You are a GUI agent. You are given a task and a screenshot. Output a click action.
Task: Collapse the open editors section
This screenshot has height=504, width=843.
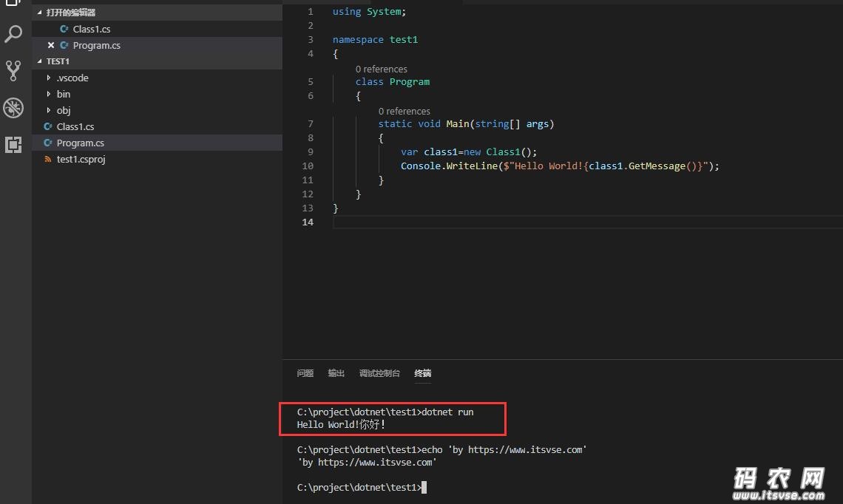point(39,12)
